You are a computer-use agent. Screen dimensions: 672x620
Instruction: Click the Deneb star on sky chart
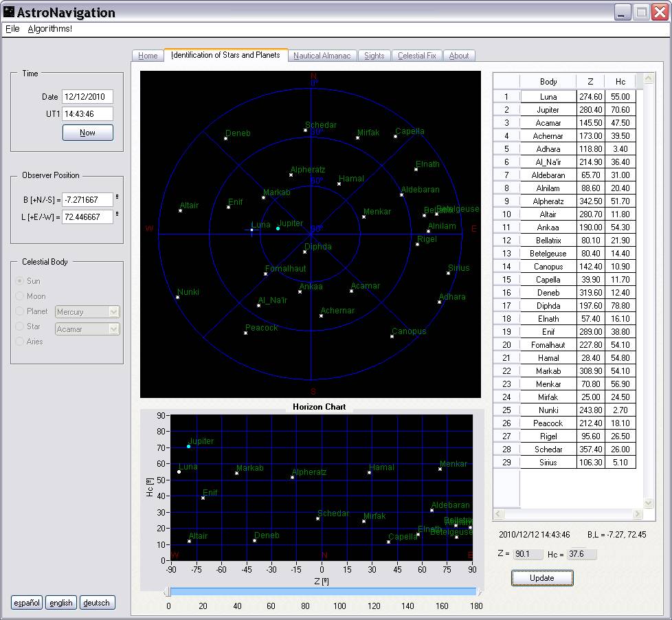[225, 138]
